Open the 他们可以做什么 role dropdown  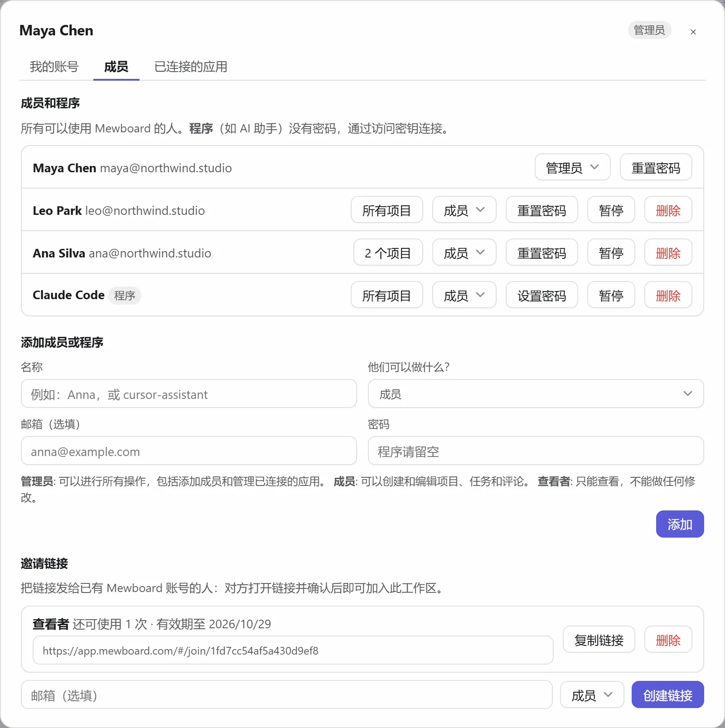click(536, 393)
